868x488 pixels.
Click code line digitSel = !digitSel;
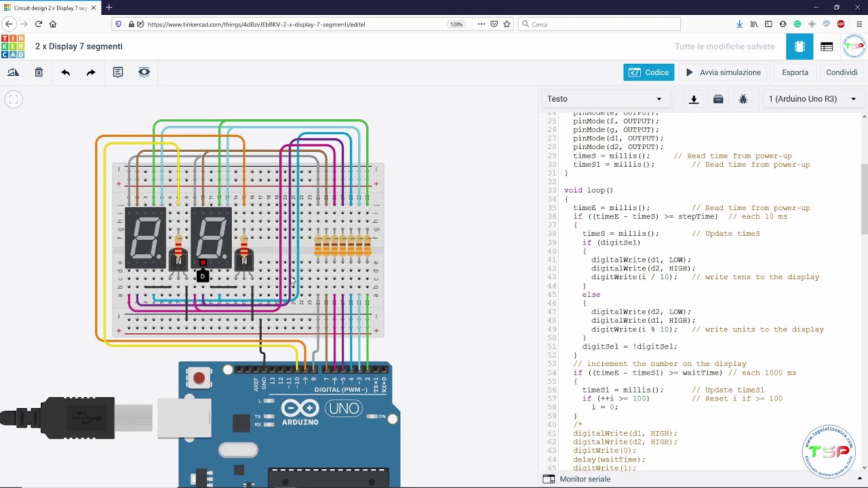(629, 346)
